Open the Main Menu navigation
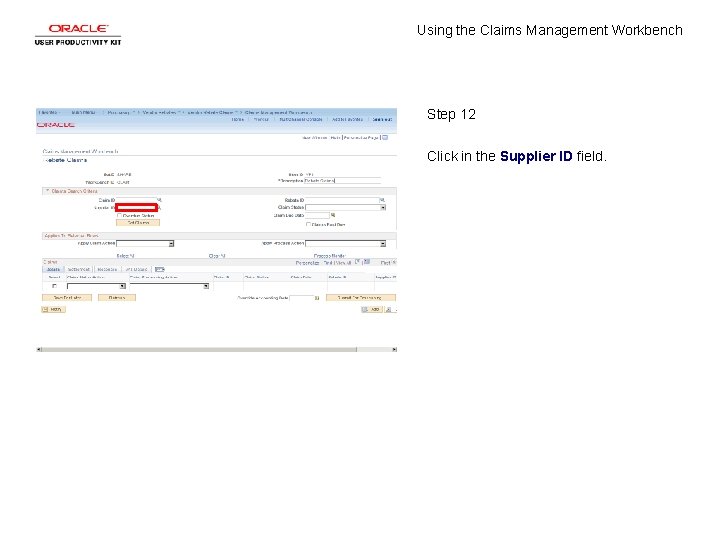 coord(83,112)
